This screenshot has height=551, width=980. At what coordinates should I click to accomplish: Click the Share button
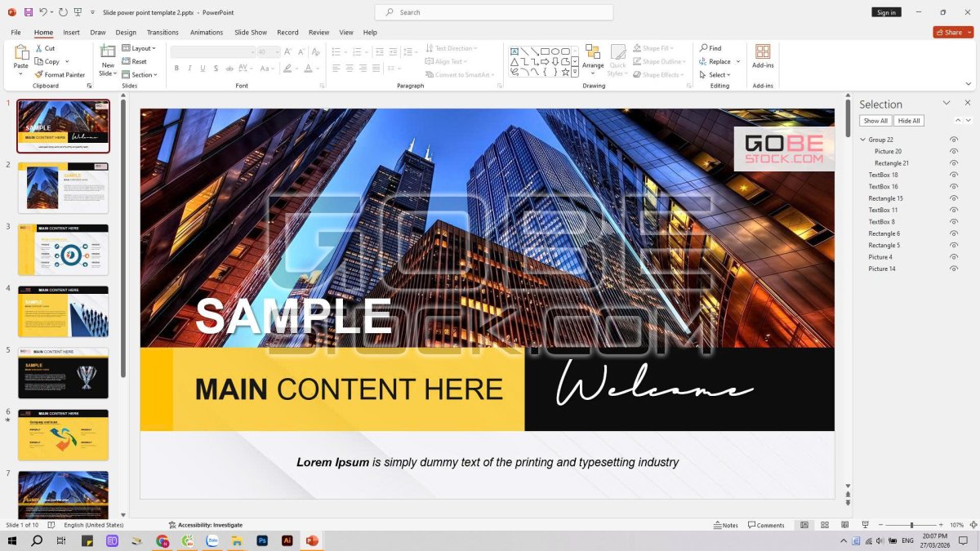[953, 32]
